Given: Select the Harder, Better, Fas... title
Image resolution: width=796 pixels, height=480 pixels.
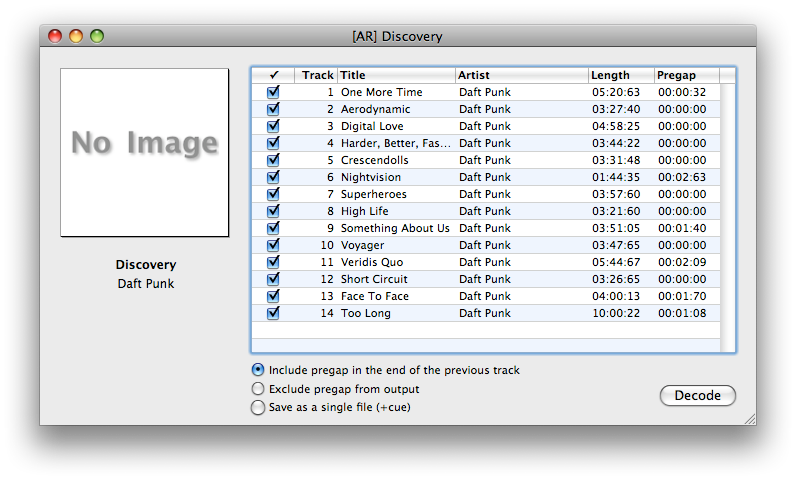Looking at the screenshot, I should pos(395,143).
